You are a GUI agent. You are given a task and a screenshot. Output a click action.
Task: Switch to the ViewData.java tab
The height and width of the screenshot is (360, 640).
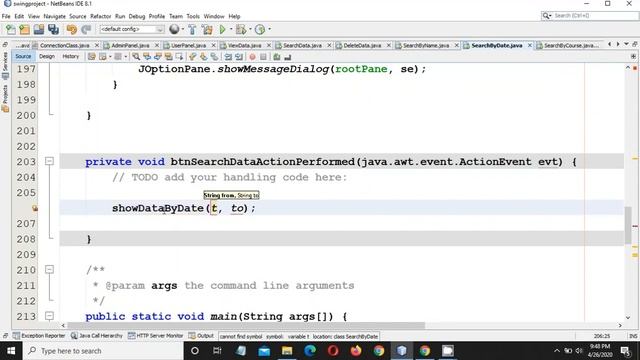244,45
